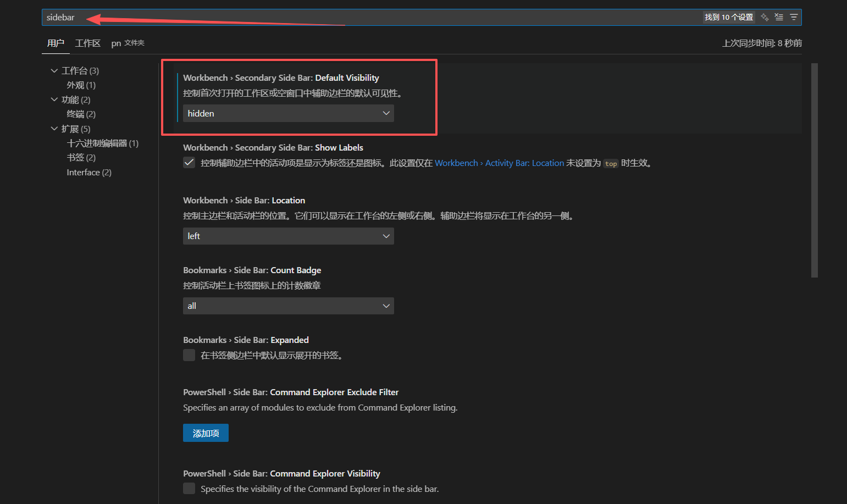847x504 pixels.
Task: Collapse the 扩展 (5) tree chevron
Action: click(54, 129)
